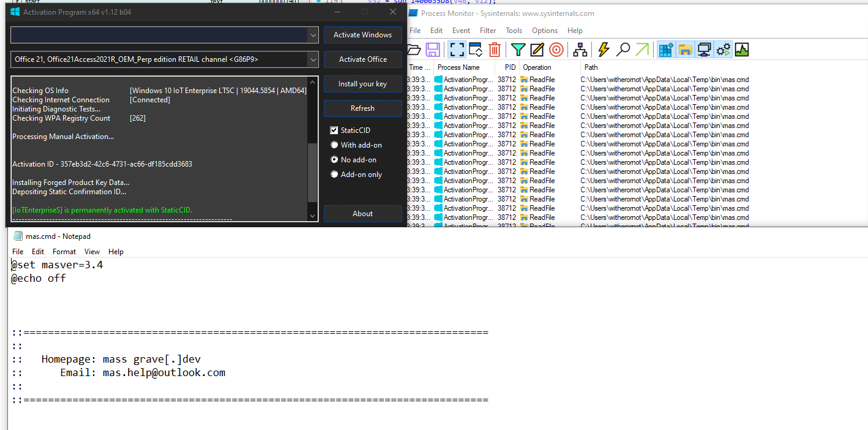Open the Event menu in Process Monitor

coord(461,31)
